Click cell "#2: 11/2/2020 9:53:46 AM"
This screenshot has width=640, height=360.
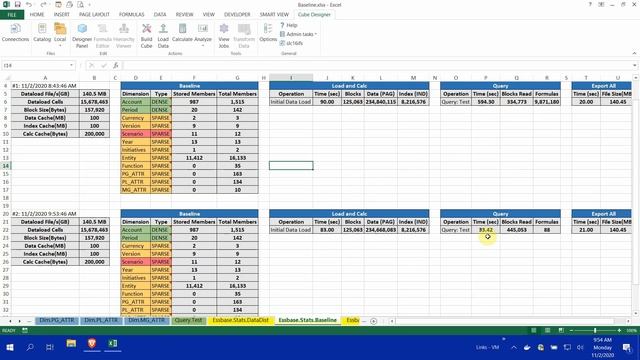44,214
